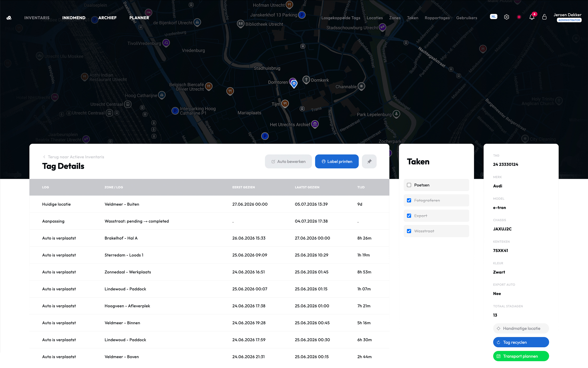Click the Brakelhof - Hal A cell
The height and width of the screenshot is (368, 588).
click(x=121, y=238)
